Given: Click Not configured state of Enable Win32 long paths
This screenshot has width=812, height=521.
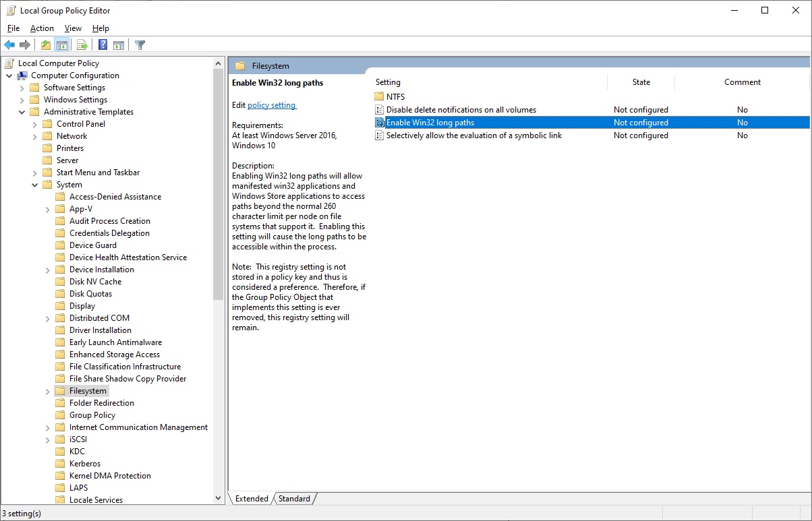Looking at the screenshot, I should (641, 123).
